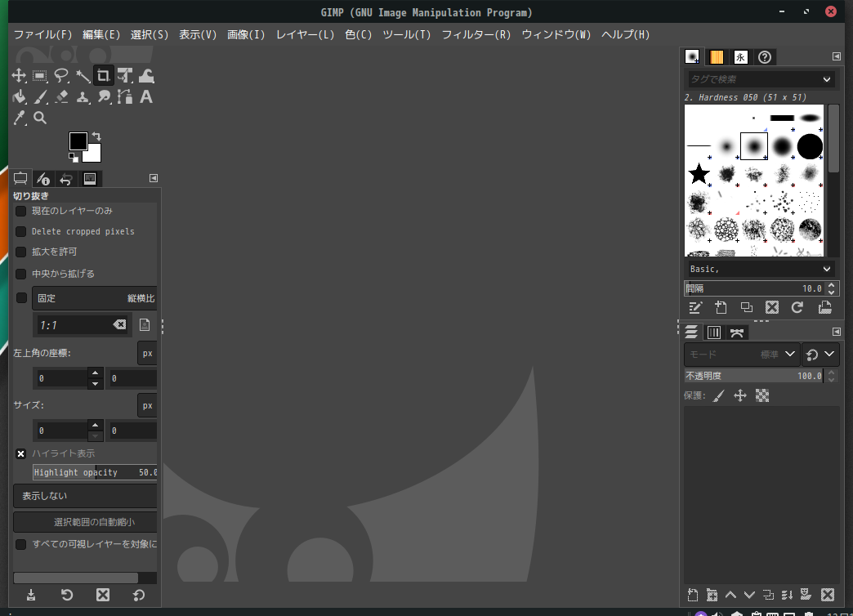Open the 編集(E) menu

(101, 34)
